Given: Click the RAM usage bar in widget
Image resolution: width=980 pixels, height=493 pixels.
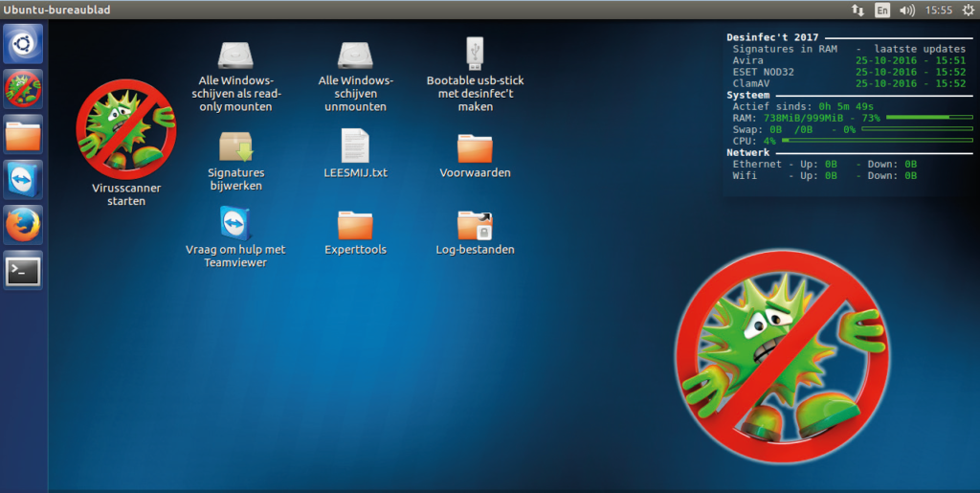Looking at the screenshot, I should pos(929,118).
